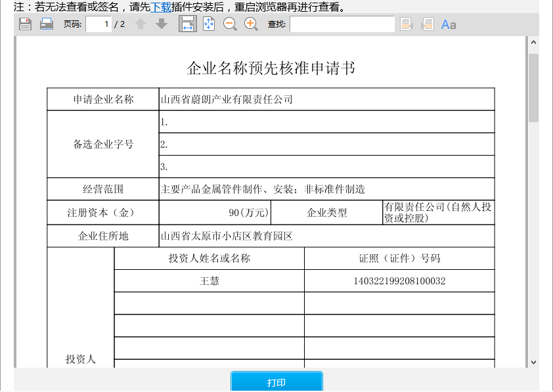Image resolution: width=553 pixels, height=392 pixels.
Task: Click the investor name 王慧 cell
Action: tap(210, 281)
